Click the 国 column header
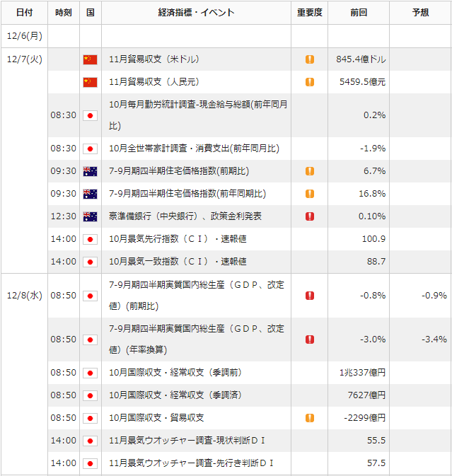 click(91, 13)
